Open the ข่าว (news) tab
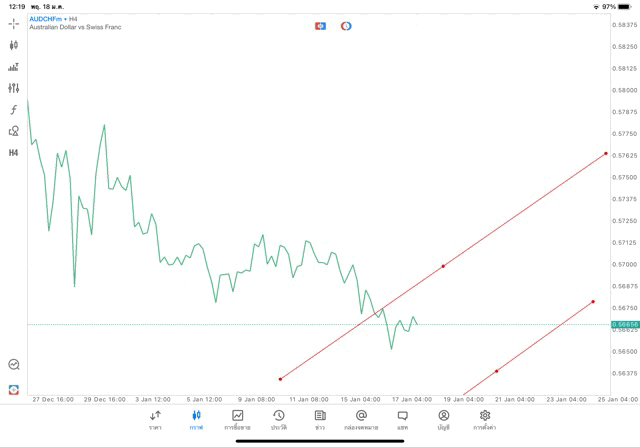This screenshot has width=640, height=447. point(320,419)
